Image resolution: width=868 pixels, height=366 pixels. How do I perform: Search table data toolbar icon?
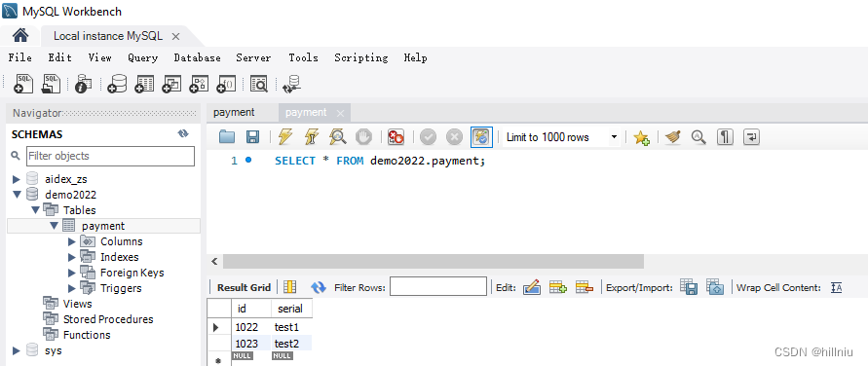point(259,83)
